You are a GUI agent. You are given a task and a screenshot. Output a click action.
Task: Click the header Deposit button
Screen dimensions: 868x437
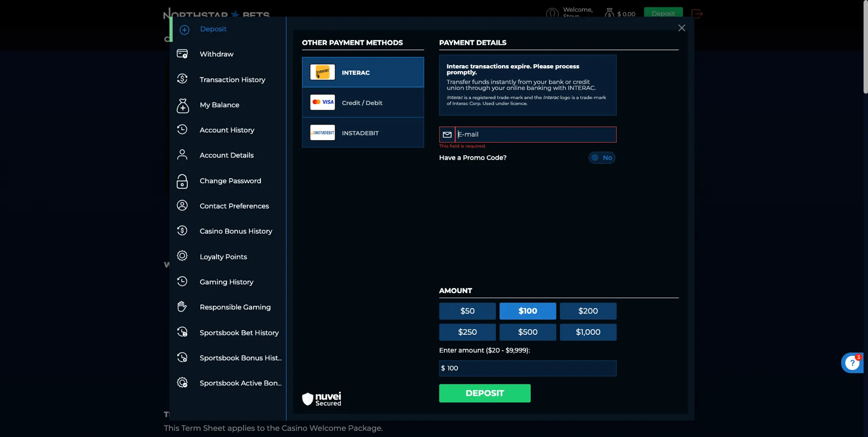pos(663,13)
